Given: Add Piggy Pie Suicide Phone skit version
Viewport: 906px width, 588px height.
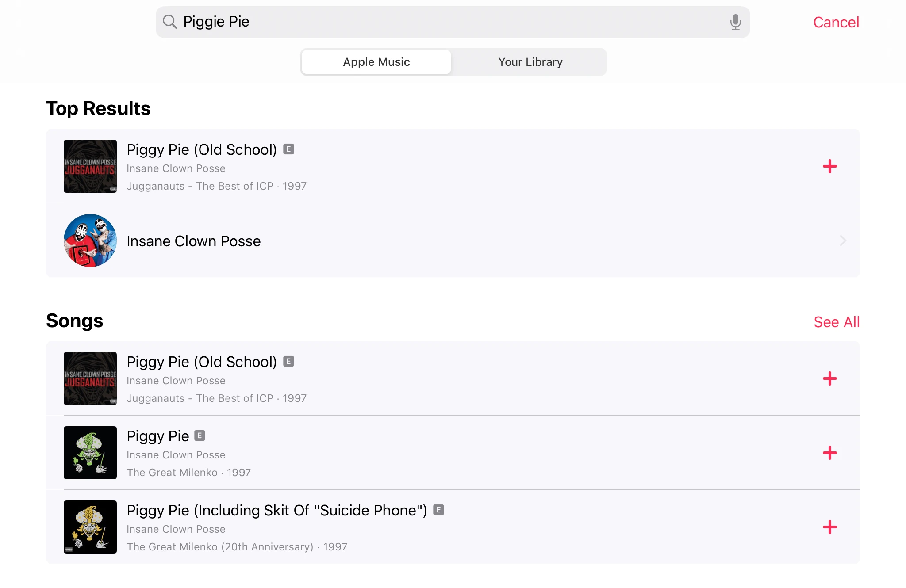Looking at the screenshot, I should [x=829, y=527].
